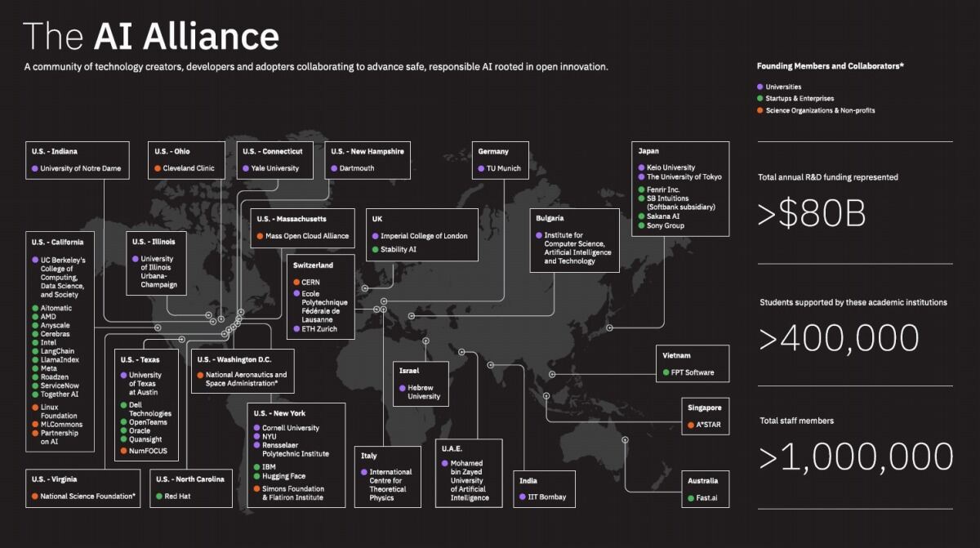Click "TU Munich" in the Germany box
Viewport: 980px width, 548px height.
504,168
